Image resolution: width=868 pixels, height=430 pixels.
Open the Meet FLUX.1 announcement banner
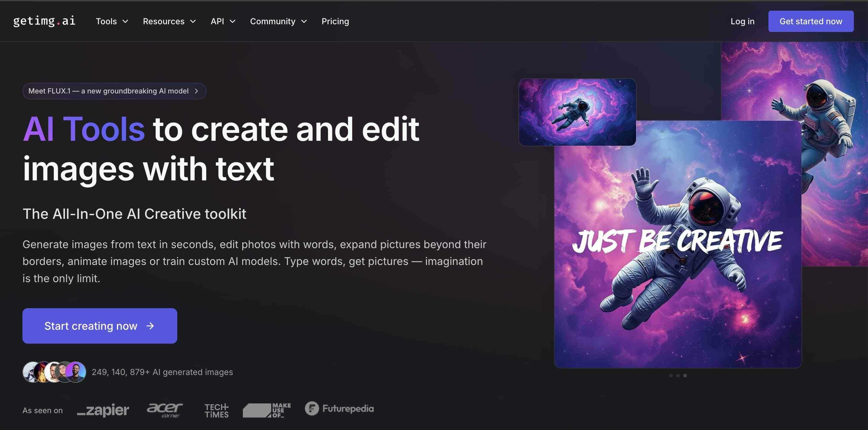pos(114,91)
